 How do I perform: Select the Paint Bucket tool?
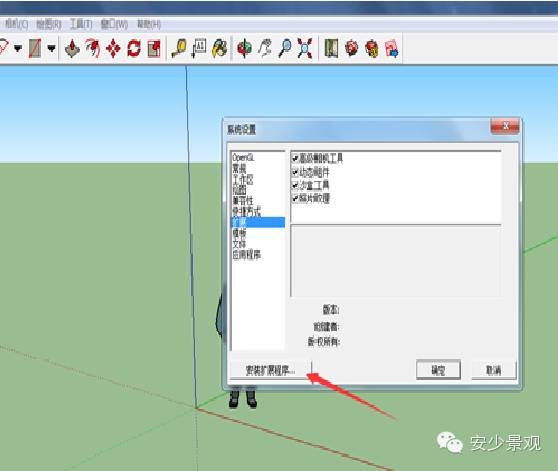(x=219, y=48)
